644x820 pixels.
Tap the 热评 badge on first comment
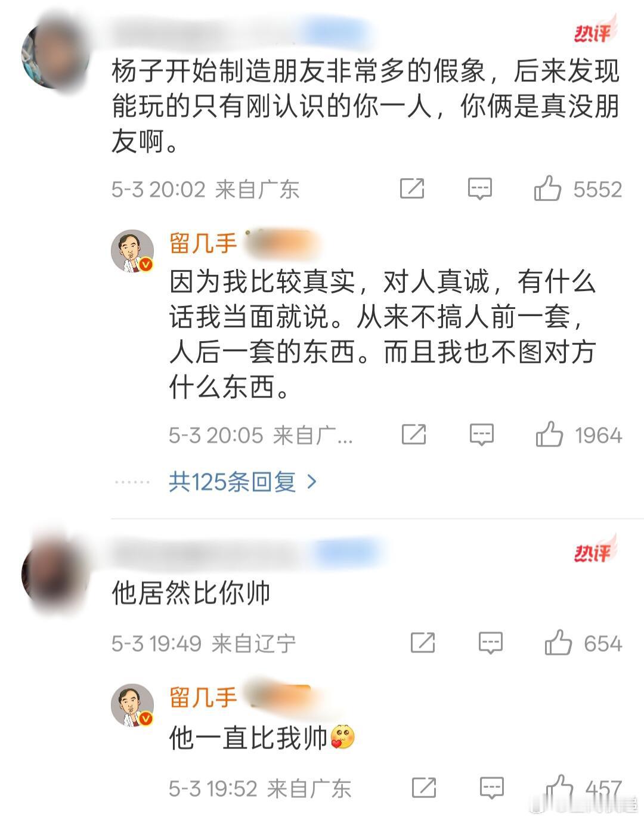594,32
